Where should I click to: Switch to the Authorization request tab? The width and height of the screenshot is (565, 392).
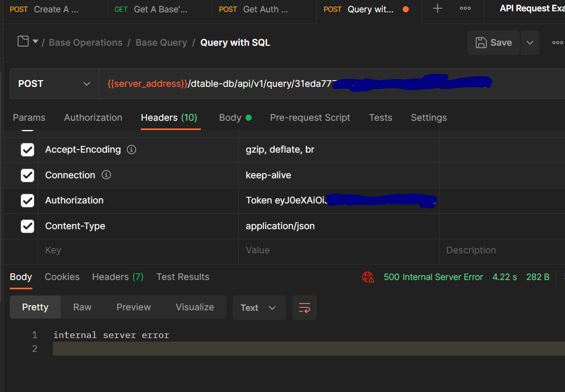coord(93,118)
